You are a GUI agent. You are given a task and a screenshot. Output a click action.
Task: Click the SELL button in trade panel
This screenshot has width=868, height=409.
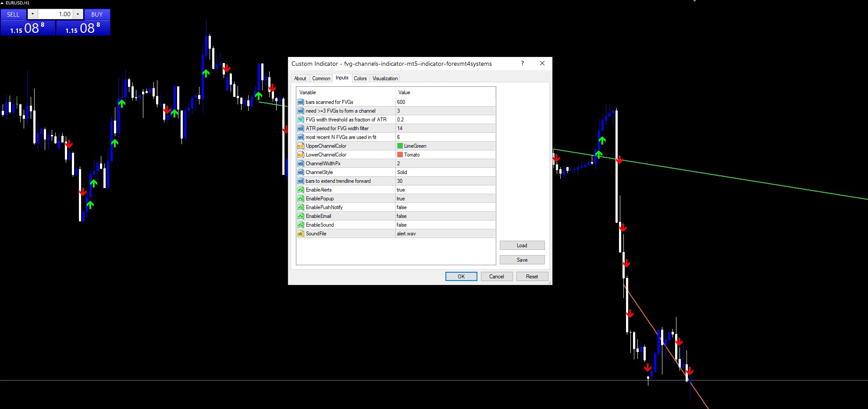tap(13, 14)
